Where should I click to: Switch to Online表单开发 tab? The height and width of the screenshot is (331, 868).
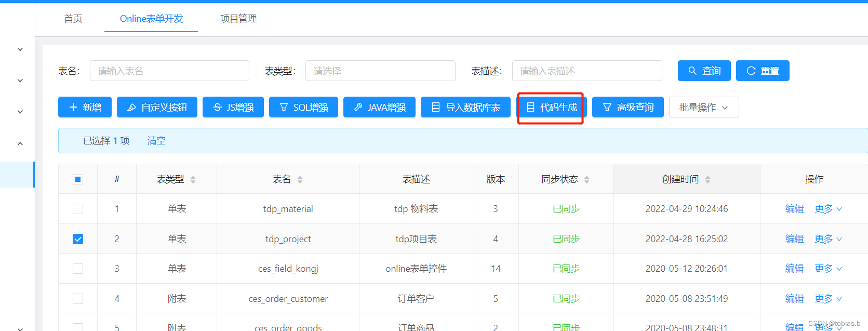151,19
